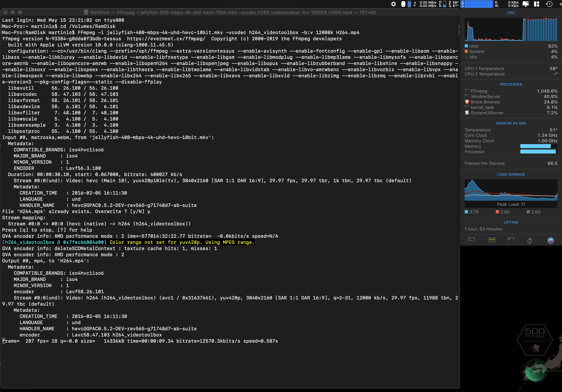This screenshot has height=392, width=562.
Task: Click Output #0 mp4 'H264.mp4' line
Action: [x=46, y=261]
